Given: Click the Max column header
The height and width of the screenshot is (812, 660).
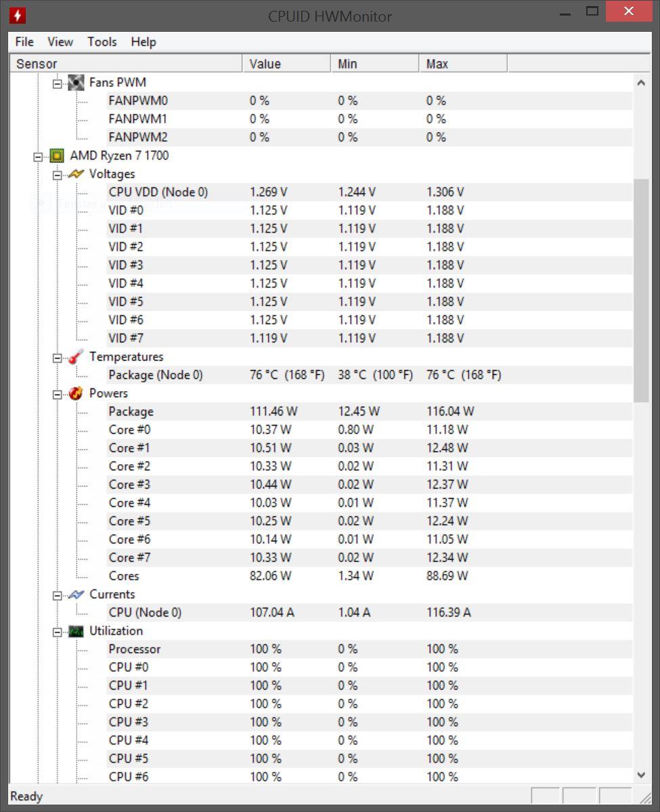Looking at the screenshot, I should pos(463,64).
